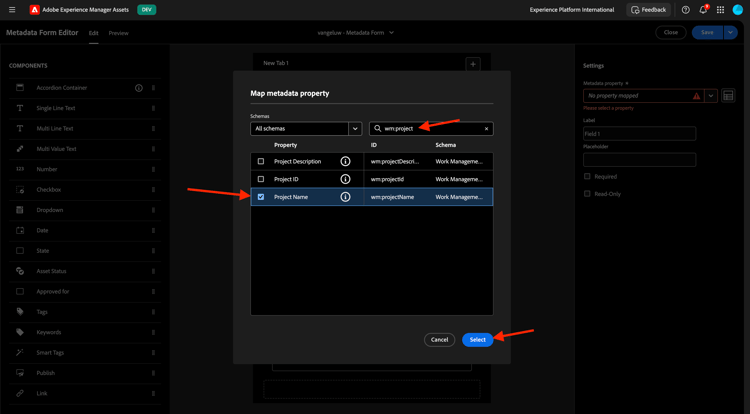This screenshot has width=750, height=414.
Task: Click the Placeholder input field
Action: [640, 160]
